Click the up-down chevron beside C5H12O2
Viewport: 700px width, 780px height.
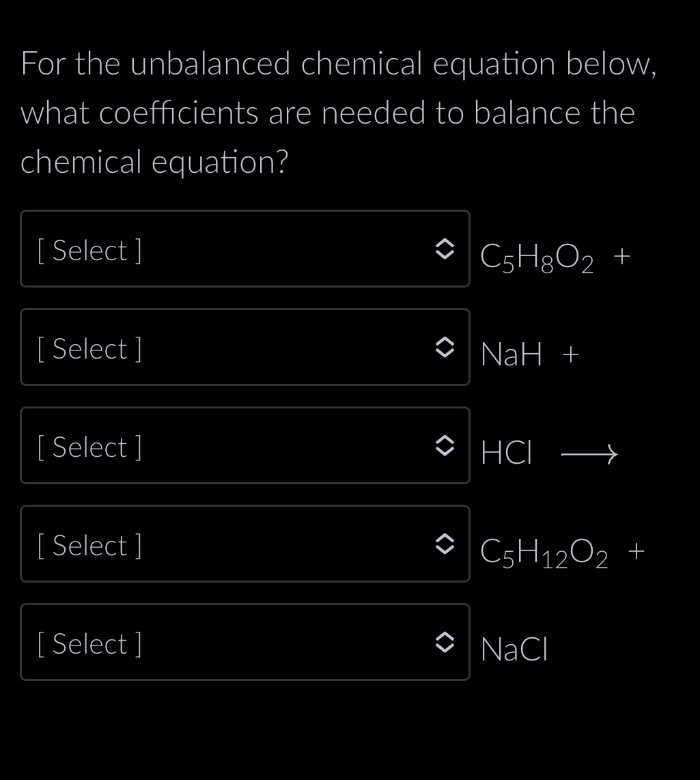[x=445, y=544]
